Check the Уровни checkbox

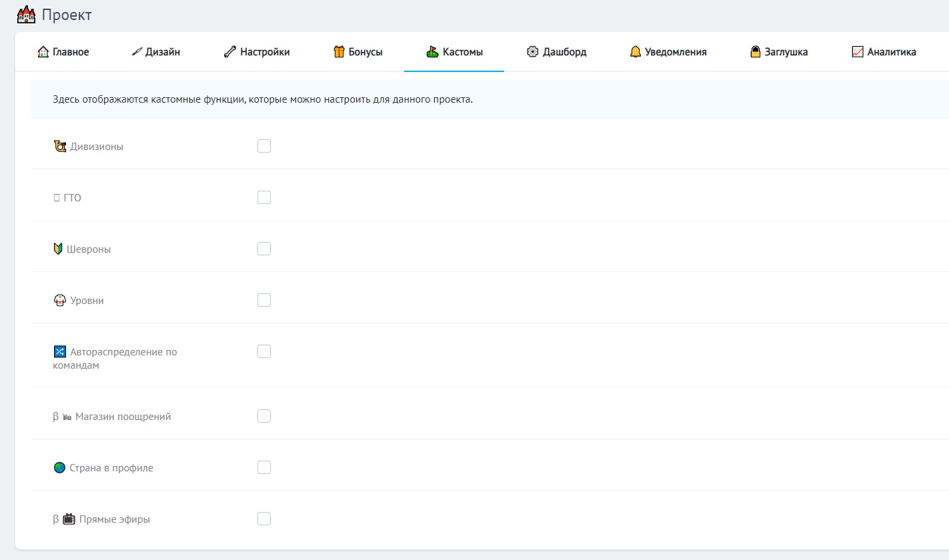coord(264,300)
